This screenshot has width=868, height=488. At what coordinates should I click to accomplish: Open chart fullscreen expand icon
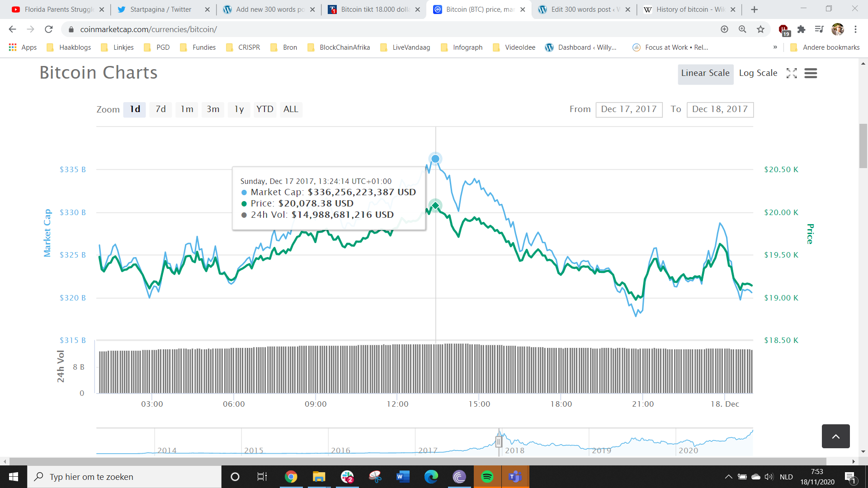(791, 73)
